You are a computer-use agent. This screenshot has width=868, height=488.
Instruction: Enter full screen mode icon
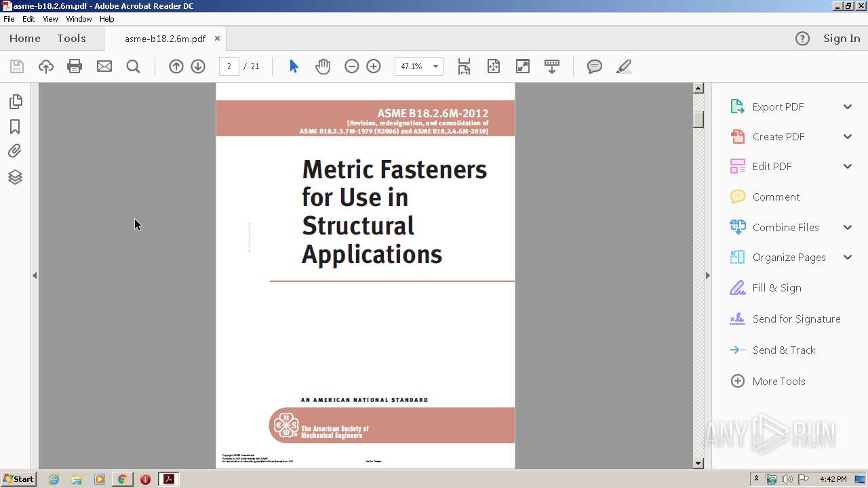pyautogui.click(x=523, y=66)
